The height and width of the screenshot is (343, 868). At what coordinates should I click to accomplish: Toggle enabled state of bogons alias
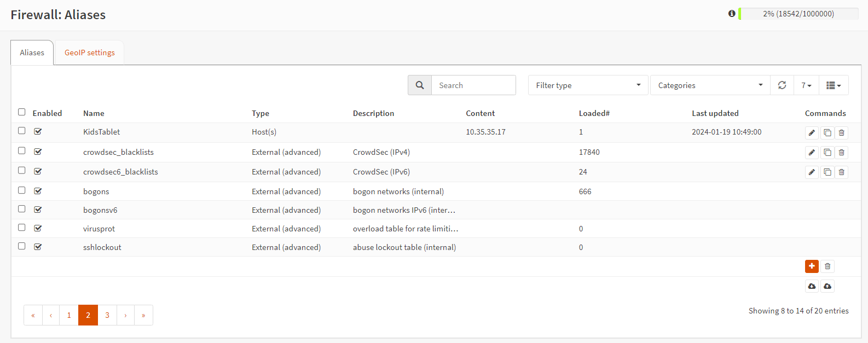pyautogui.click(x=38, y=191)
